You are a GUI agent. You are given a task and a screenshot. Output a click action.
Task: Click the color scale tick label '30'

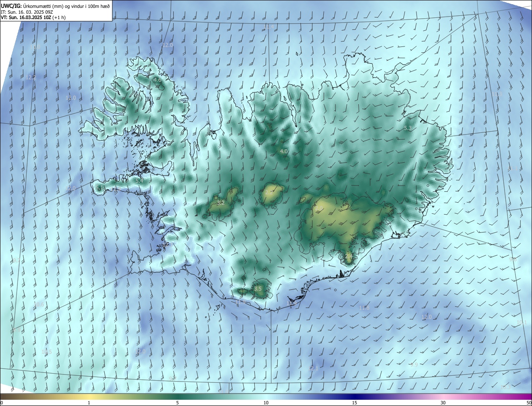tap(443, 403)
